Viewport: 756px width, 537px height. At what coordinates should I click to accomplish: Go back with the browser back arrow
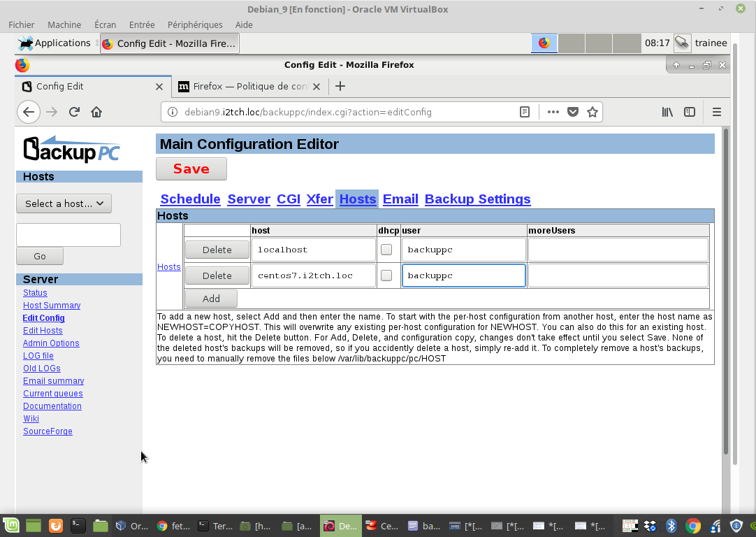click(x=28, y=112)
